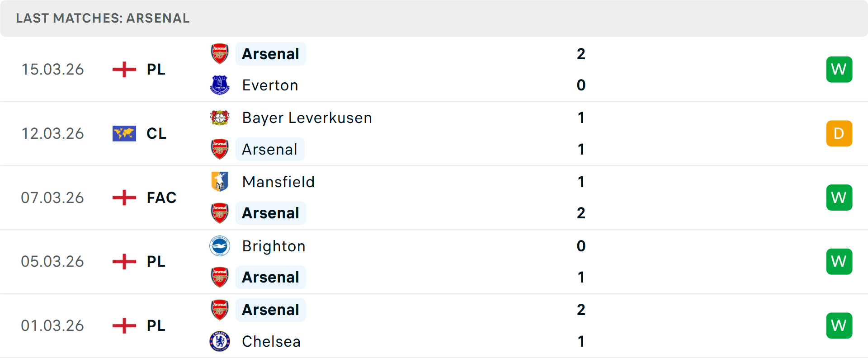Click the Bayer Leverkusen crest icon
Screen dimensions: 868x358
(220, 118)
